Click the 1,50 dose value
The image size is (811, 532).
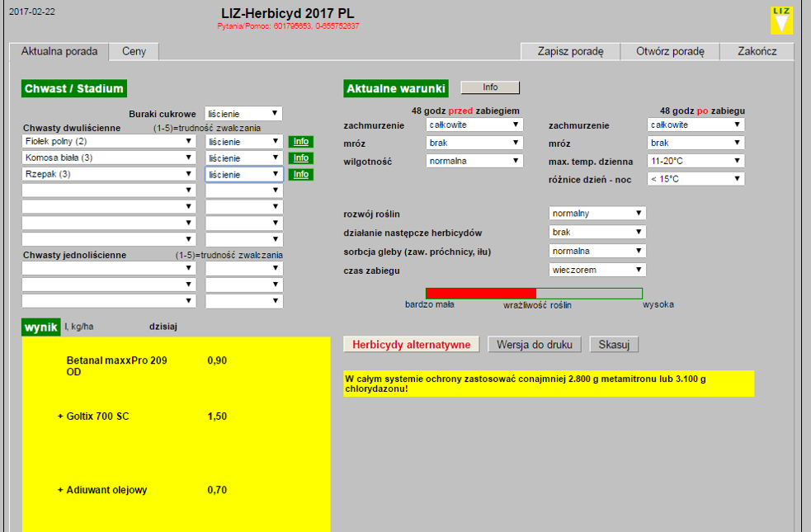click(x=217, y=417)
